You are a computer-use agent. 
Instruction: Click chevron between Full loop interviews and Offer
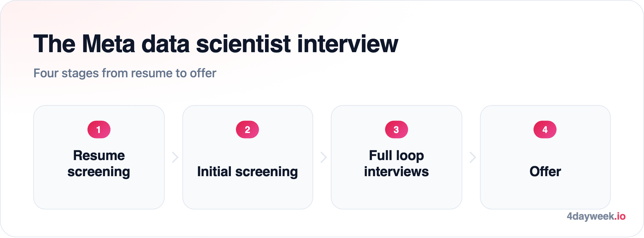click(472, 157)
